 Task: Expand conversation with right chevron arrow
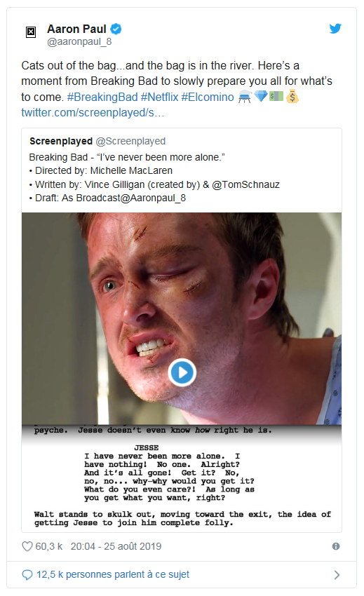coord(337,575)
